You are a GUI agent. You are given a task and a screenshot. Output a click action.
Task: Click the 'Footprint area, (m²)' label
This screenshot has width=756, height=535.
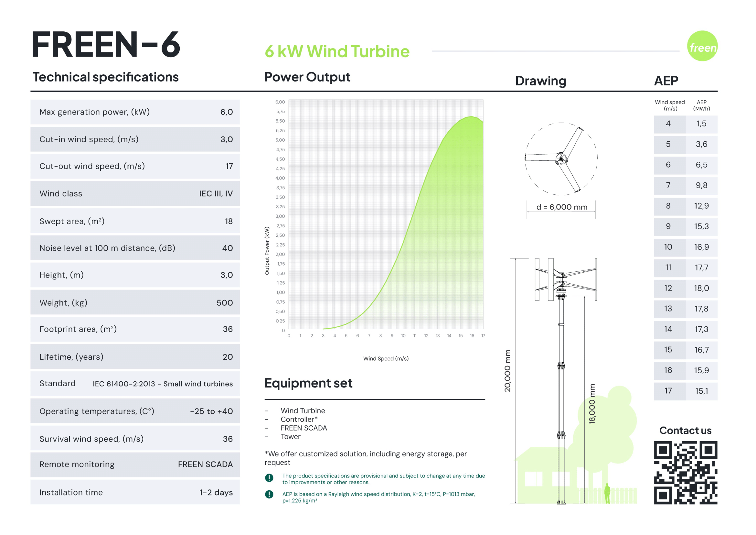coord(78,329)
